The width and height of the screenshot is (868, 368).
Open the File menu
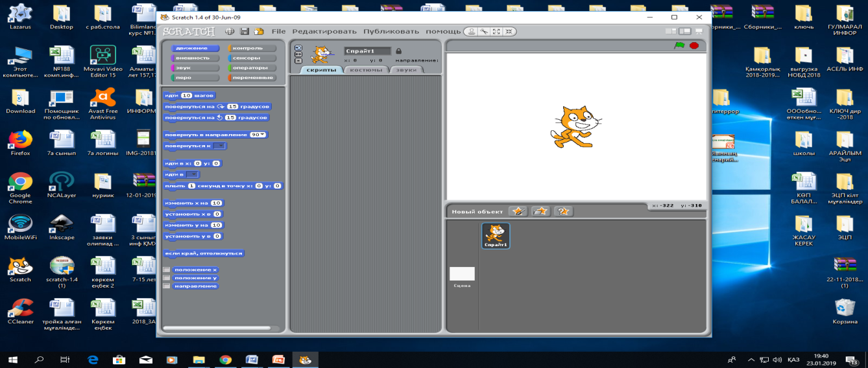pyautogui.click(x=278, y=31)
